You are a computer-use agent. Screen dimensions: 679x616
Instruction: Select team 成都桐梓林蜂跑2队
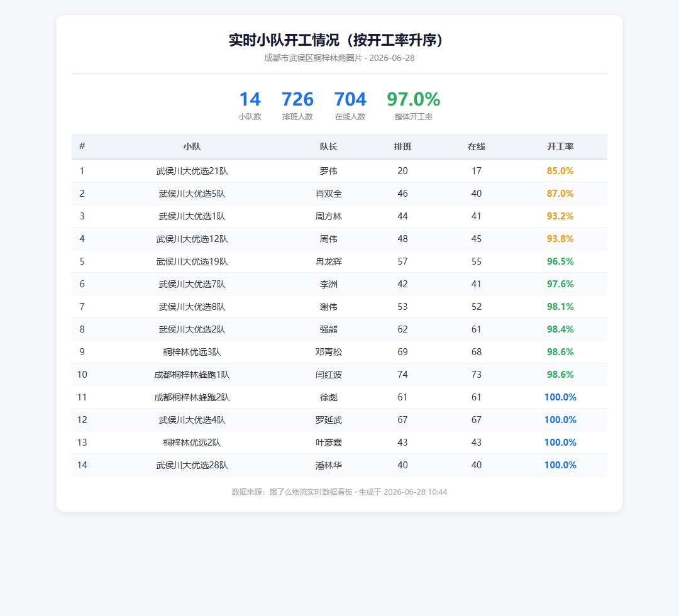tap(192, 397)
